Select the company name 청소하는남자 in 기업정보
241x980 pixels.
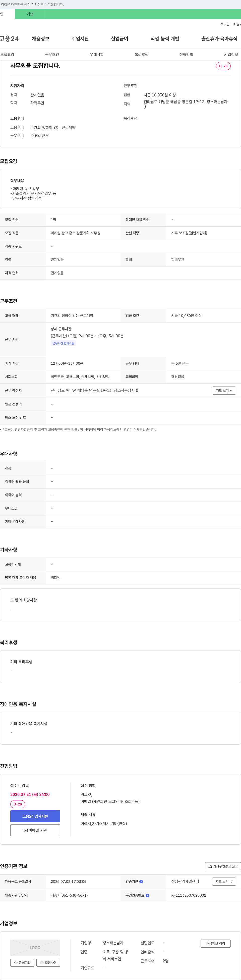(113, 943)
